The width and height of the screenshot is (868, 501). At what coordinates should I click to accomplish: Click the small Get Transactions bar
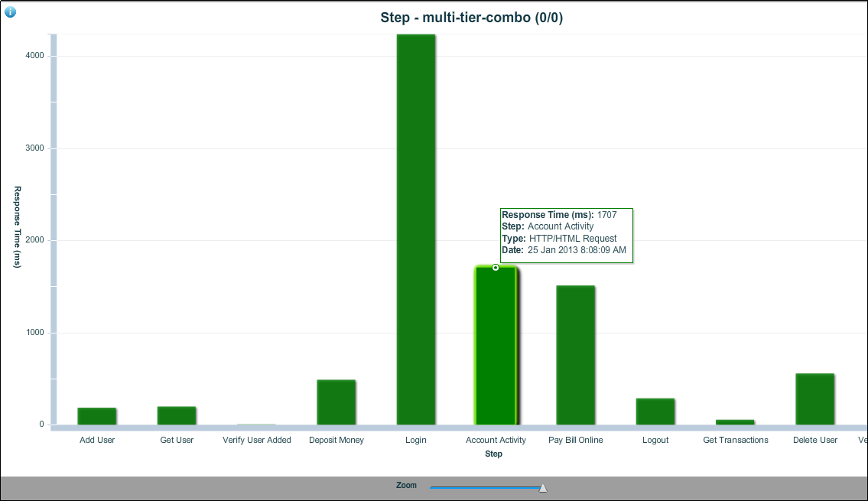coord(735,422)
